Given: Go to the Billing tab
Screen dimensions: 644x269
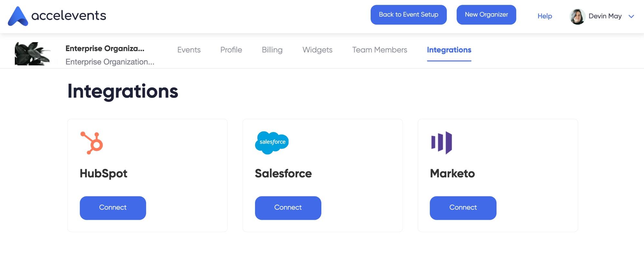Looking at the screenshot, I should [272, 50].
